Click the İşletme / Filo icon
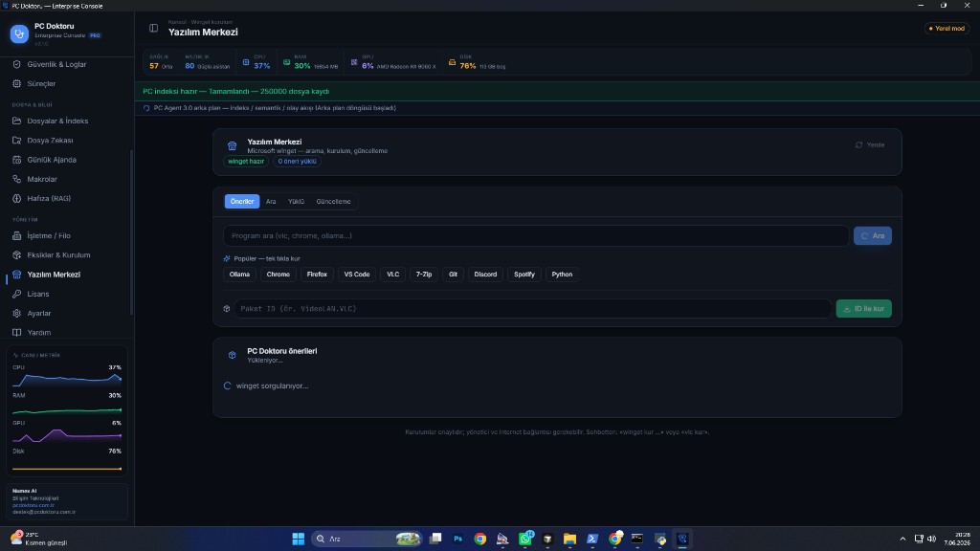This screenshot has height=551, width=980. (x=17, y=236)
